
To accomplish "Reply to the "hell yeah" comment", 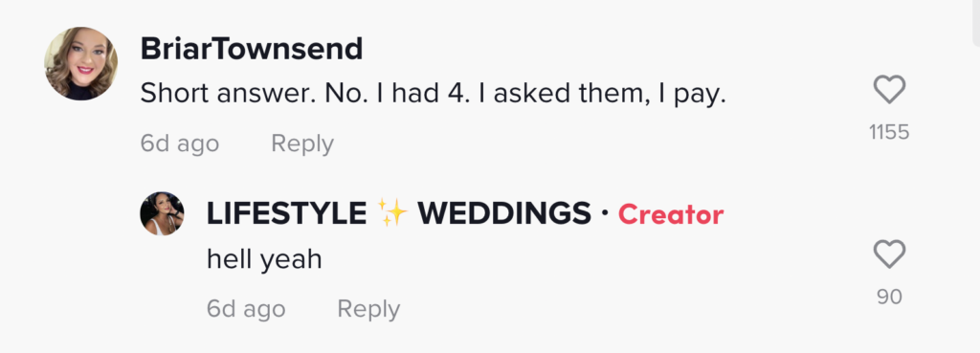I will click(368, 309).
